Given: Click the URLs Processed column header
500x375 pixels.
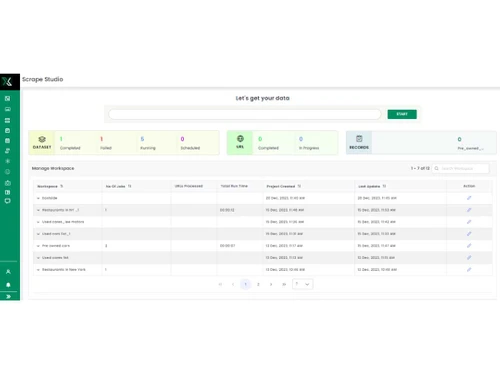Looking at the screenshot, I should click(189, 186).
